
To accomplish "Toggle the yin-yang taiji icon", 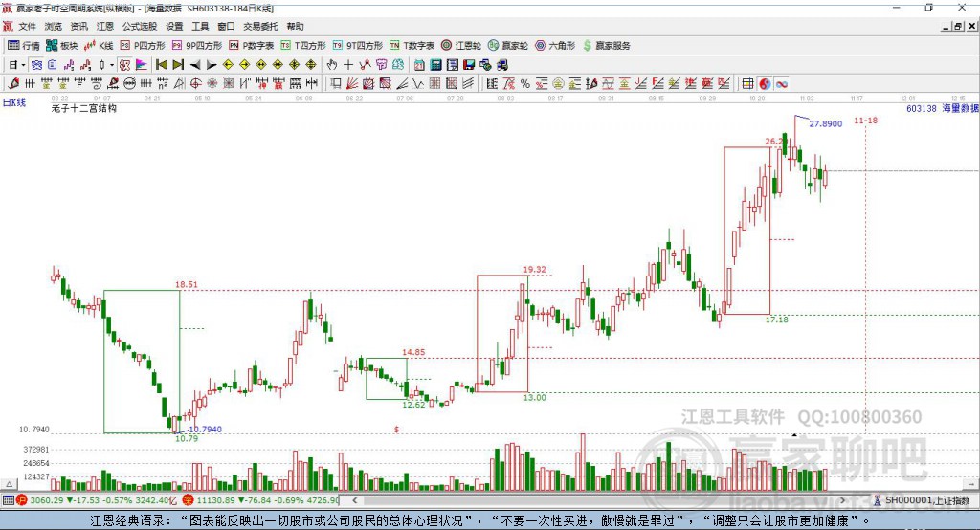I will pyautogui.click(x=765, y=84).
